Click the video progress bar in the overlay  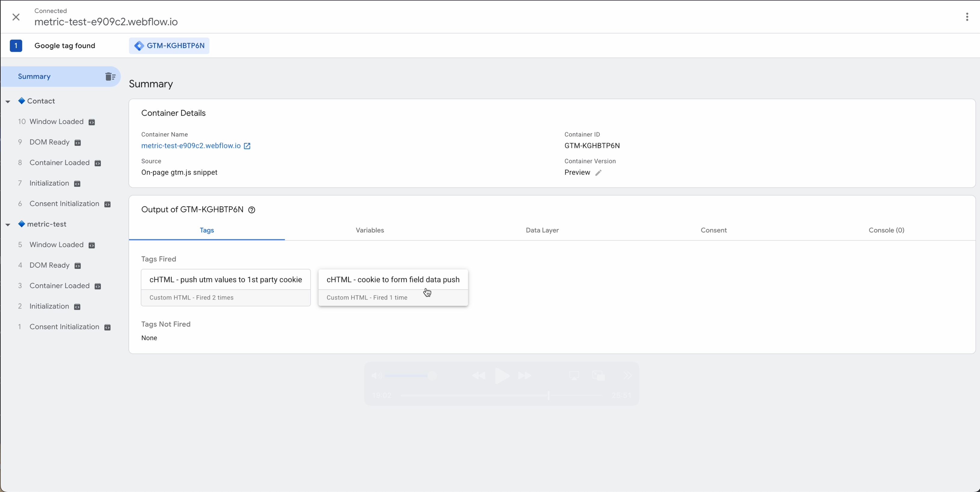(501, 396)
